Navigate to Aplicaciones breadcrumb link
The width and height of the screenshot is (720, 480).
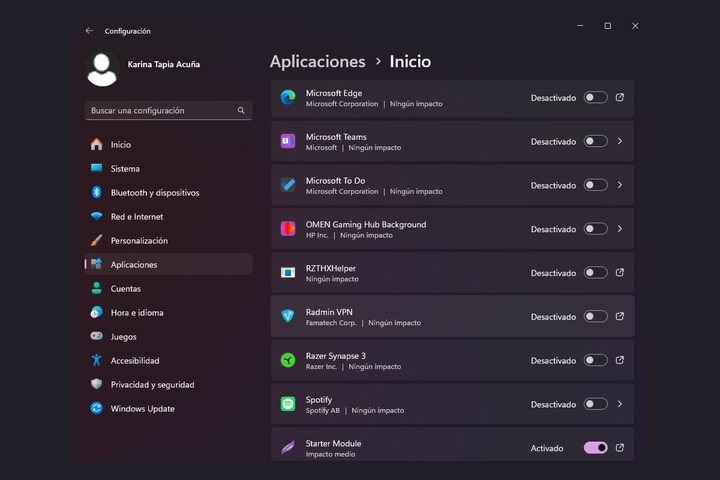[318, 62]
